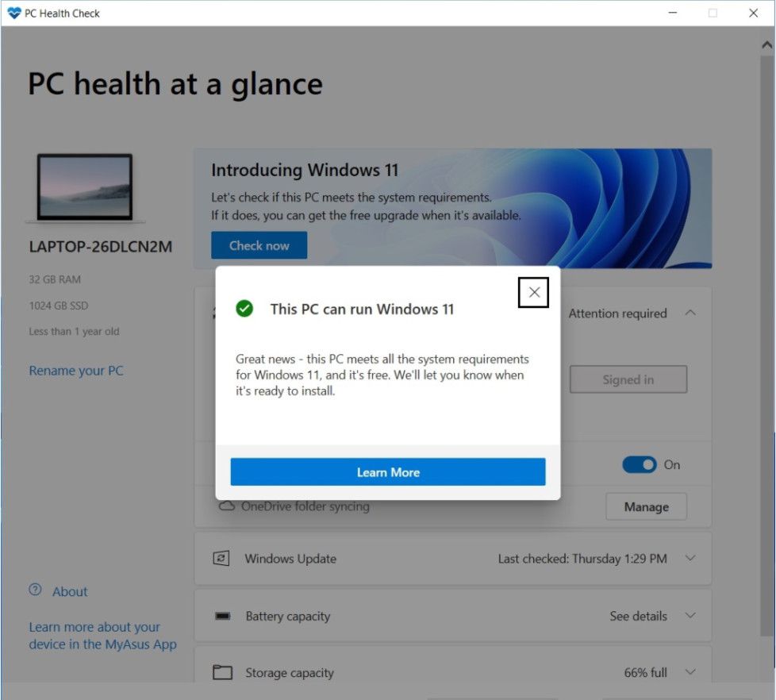Click the Storage capacity folder icon

pyautogui.click(x=222, y=671)
